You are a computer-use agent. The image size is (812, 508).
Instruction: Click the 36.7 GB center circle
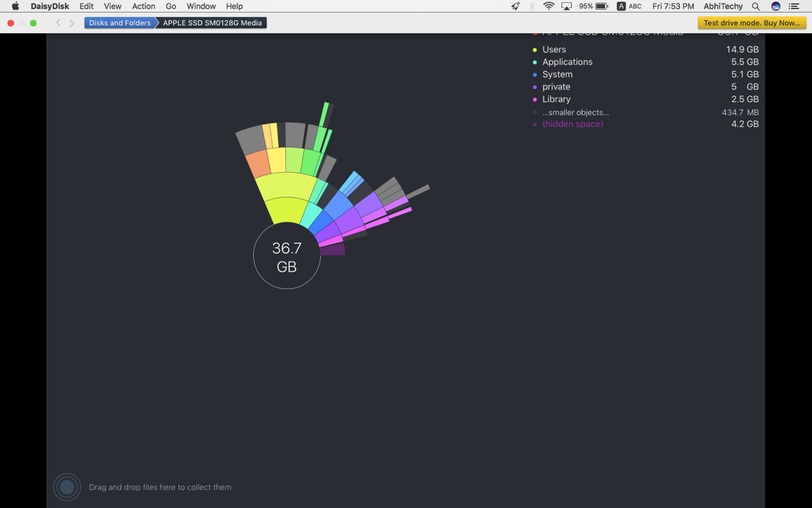point(287,256)
